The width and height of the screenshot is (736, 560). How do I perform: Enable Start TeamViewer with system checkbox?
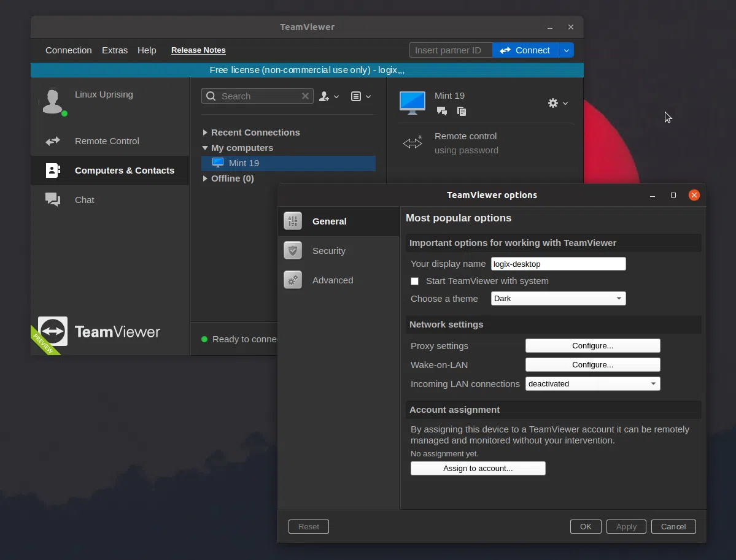tap(414, 281)
